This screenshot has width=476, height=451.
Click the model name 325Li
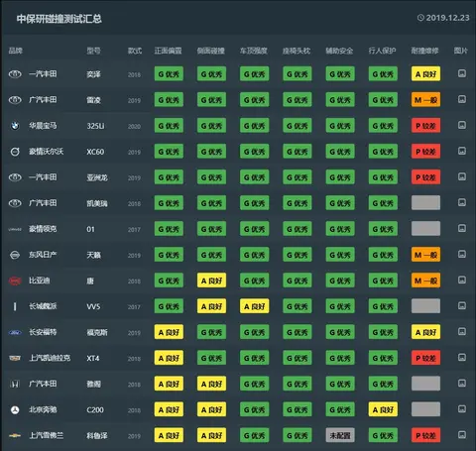(95, 126)
